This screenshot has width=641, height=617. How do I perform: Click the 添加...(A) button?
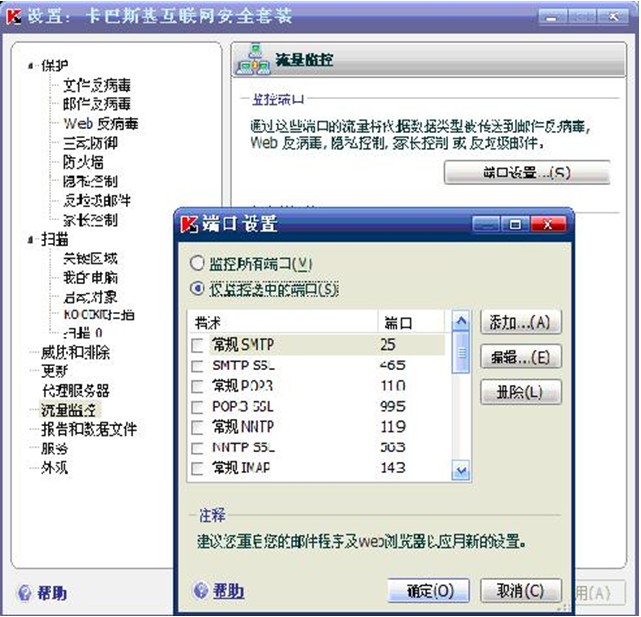click(x=520, y=323)
